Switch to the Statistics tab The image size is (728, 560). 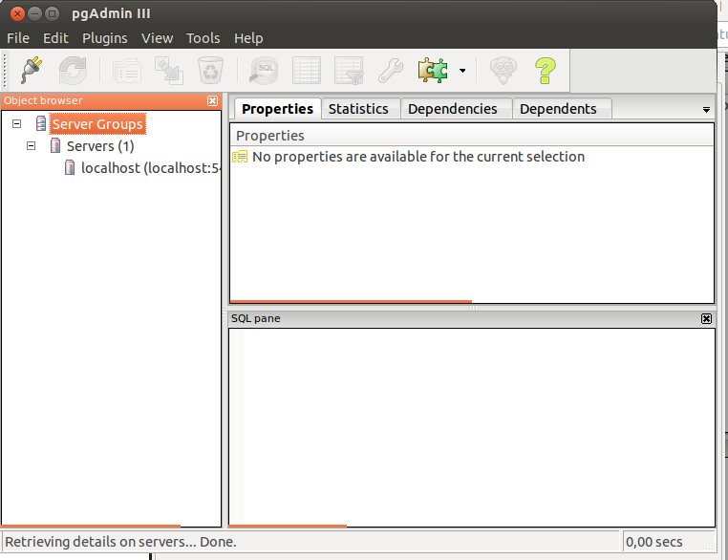pos(358,109)
